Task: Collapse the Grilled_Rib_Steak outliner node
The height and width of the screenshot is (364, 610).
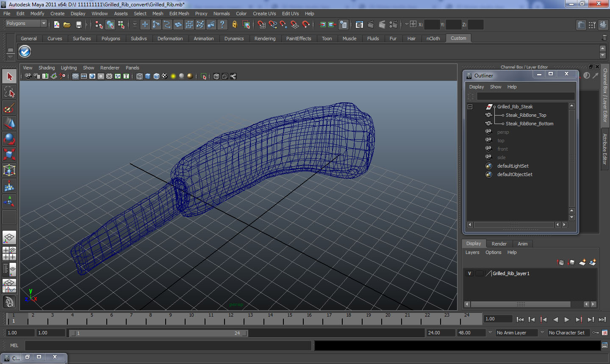Action: click(x=470, y=107)
